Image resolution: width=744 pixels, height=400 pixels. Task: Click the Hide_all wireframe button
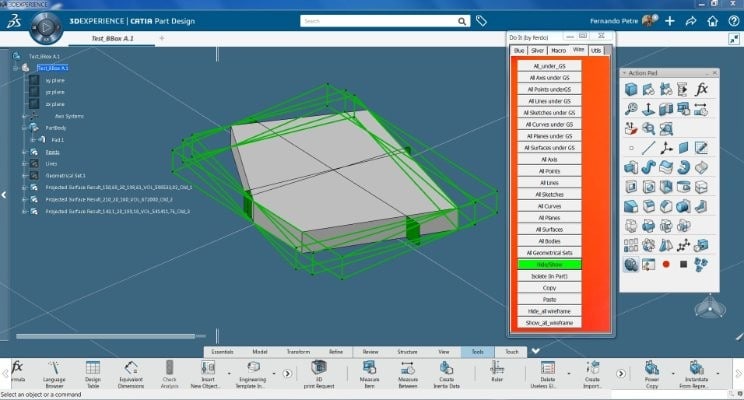(x=549, y=311)
